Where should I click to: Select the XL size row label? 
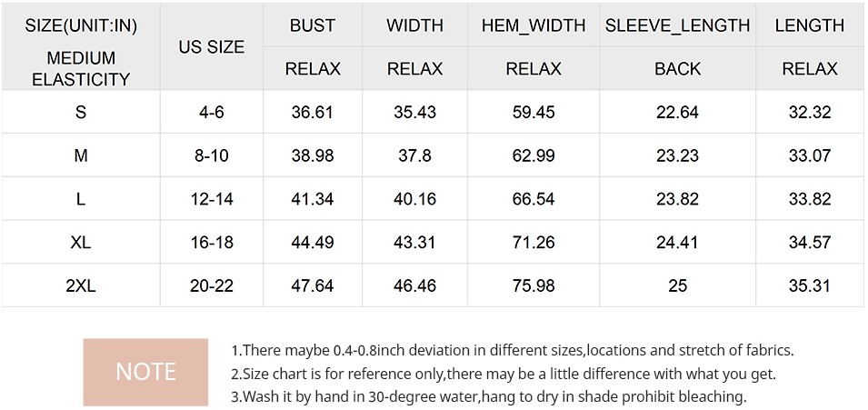coord(81,242)
